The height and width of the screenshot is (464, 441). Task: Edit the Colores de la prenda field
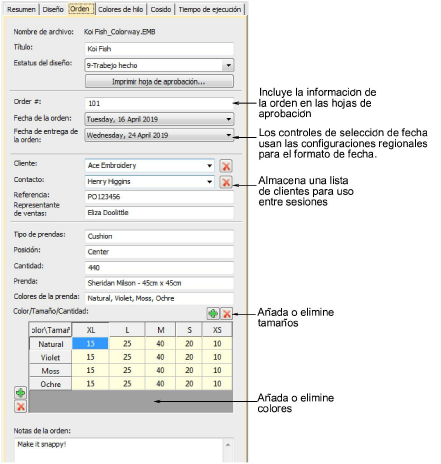point(159,298)
